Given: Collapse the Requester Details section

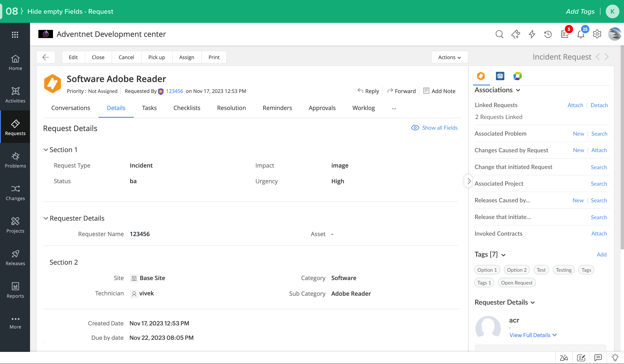Looking at the screenshot, I should tap(45, 218).
